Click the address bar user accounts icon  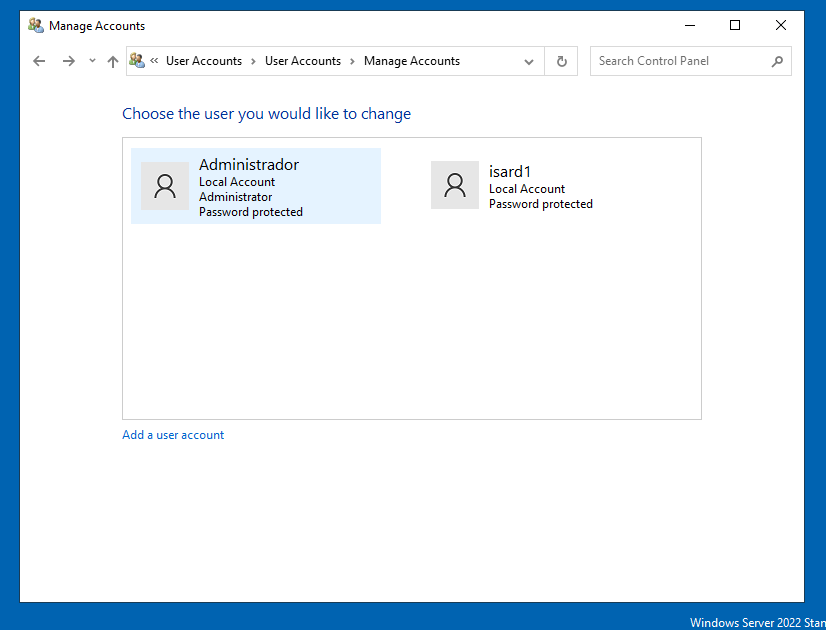[x=137, y=61]
